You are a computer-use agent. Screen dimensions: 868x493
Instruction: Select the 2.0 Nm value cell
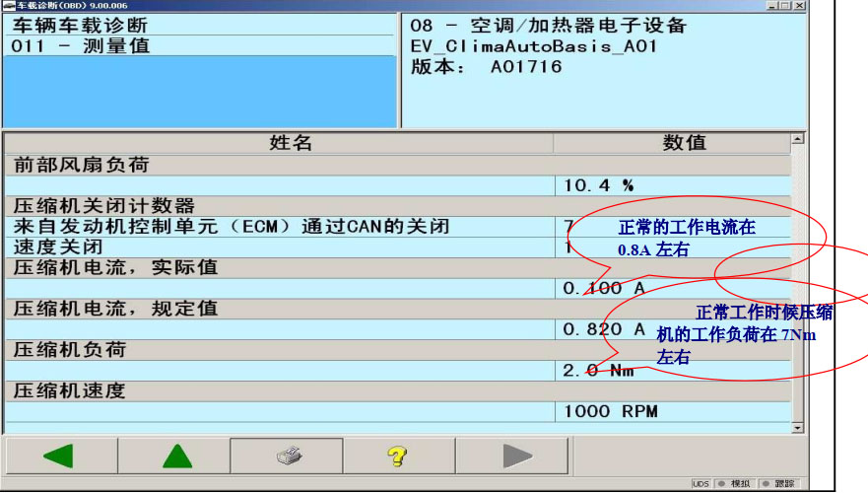coord(673,370)
